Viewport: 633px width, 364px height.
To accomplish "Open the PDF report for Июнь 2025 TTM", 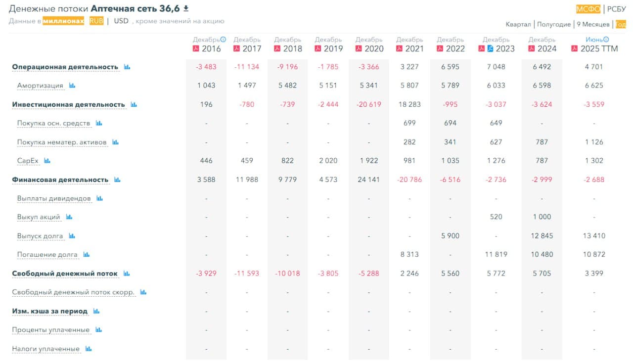I will (x=574, y=48).
